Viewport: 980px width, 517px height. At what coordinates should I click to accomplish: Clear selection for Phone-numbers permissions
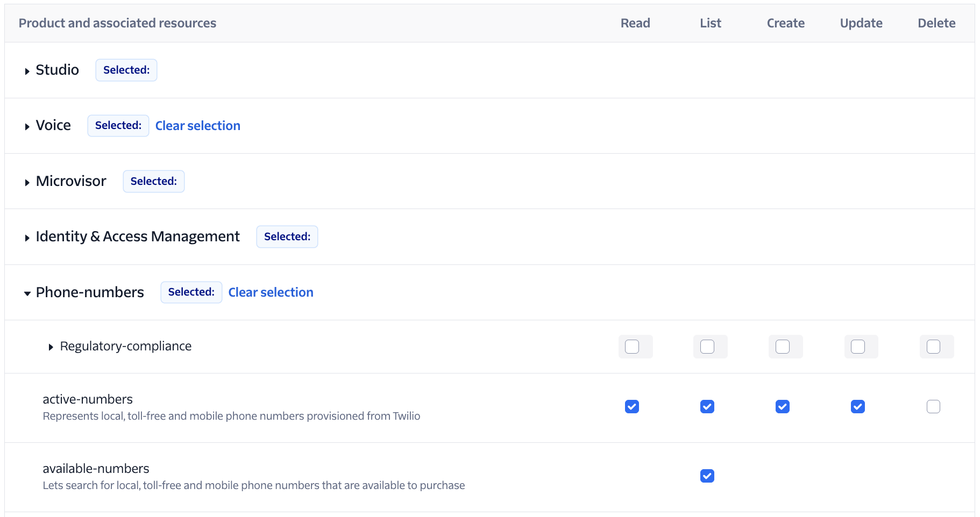271,292
